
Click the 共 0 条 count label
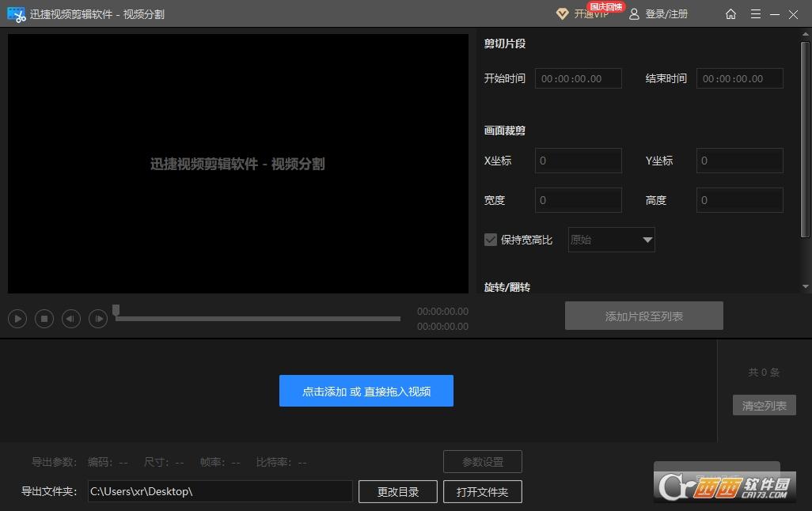click(764, 373)
